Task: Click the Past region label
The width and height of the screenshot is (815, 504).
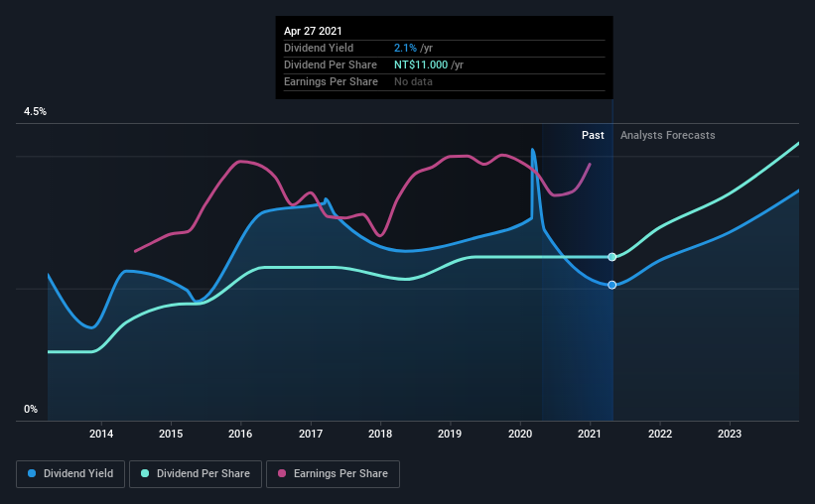Action: (593, 135)
